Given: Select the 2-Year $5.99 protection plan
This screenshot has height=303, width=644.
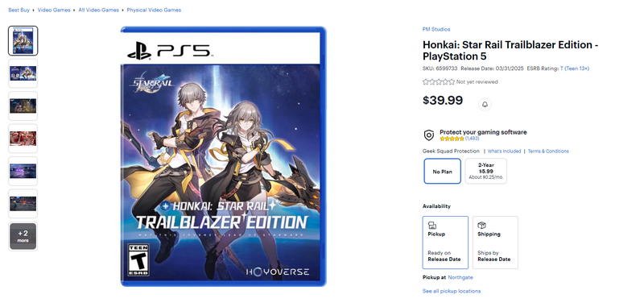Looking at the screenshot, I should coord(486,171).
